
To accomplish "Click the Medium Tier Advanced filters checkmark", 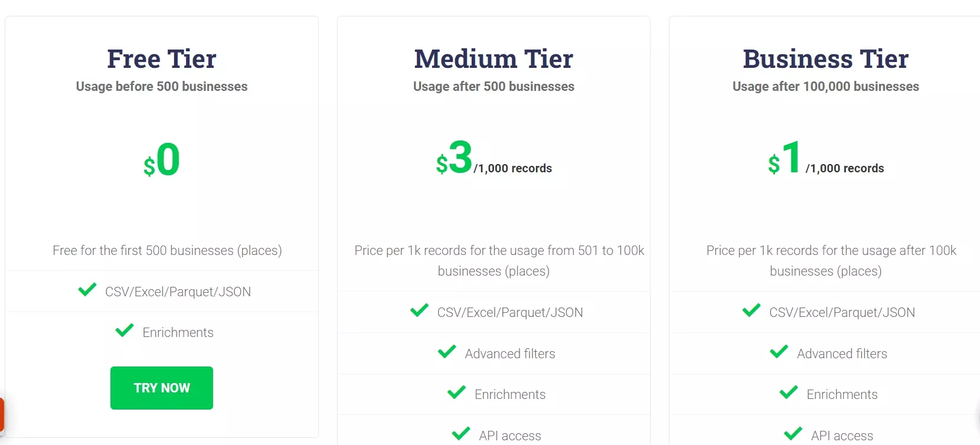I will coord(447,352).
